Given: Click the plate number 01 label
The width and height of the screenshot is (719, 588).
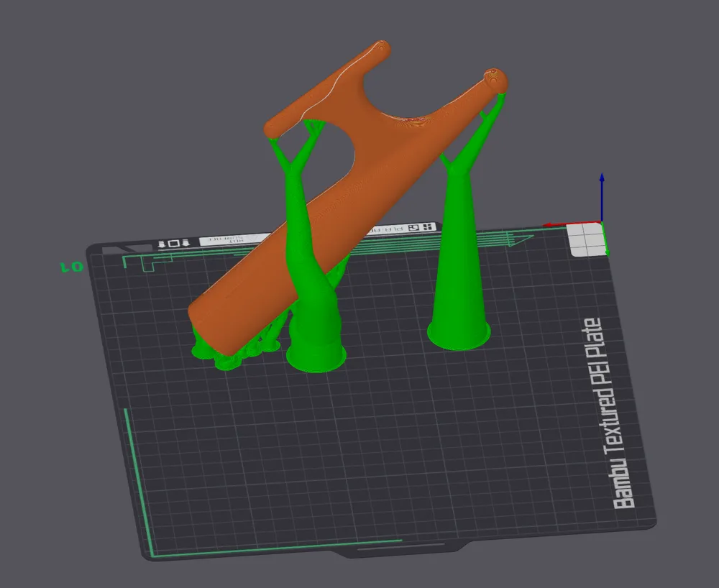Looking at the screenshot, I should pyautogui.click(x=72, y=267).
